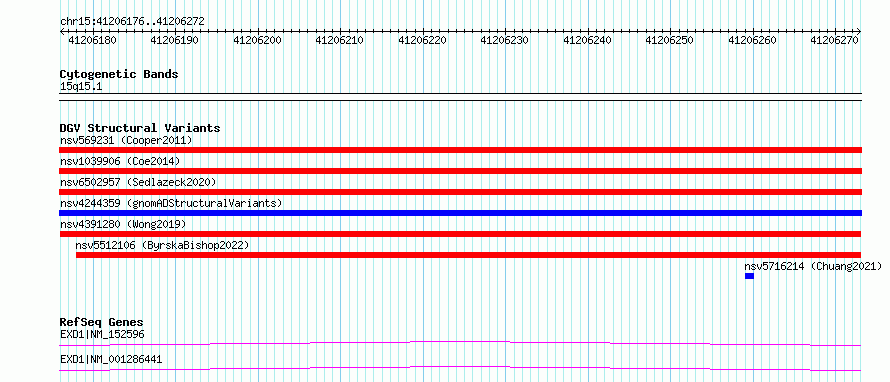Viewport: 890px width, 382px height.
Task: Open variant label nsv6502957 (Sedlazeck2020)
Action: pyautogui.click(x=138, y=182)
